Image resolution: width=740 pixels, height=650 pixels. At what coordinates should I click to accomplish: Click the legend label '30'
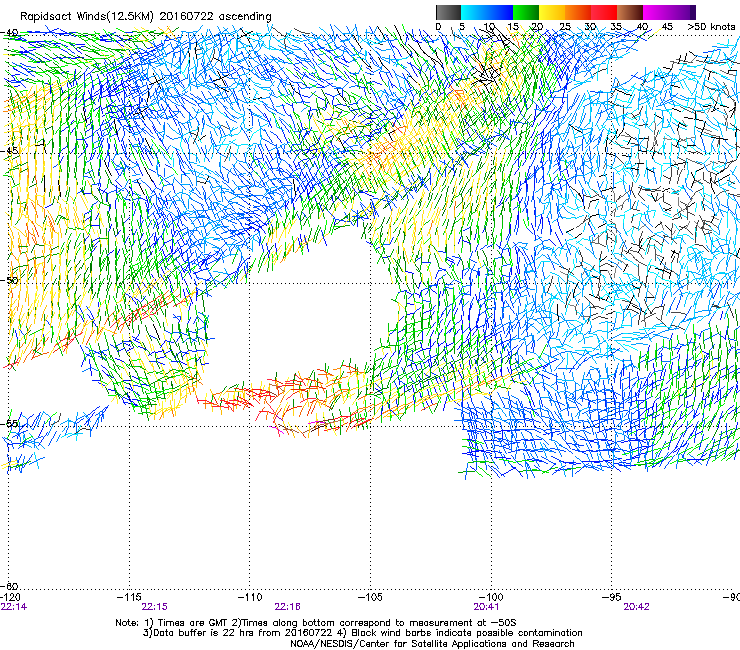[590, 26]
